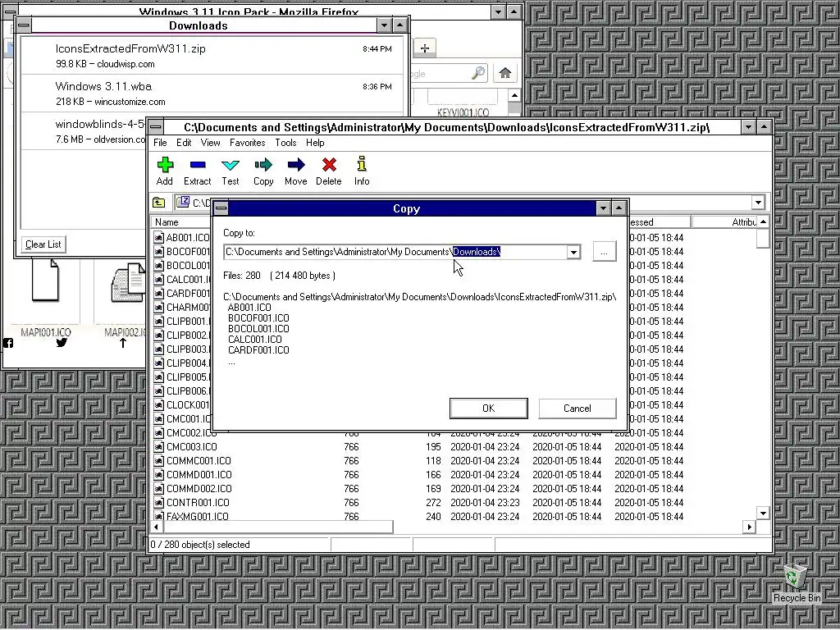Click the browse (...) button in Copy dialog
Screen dimensions: 840x630
tap(605, 252)
